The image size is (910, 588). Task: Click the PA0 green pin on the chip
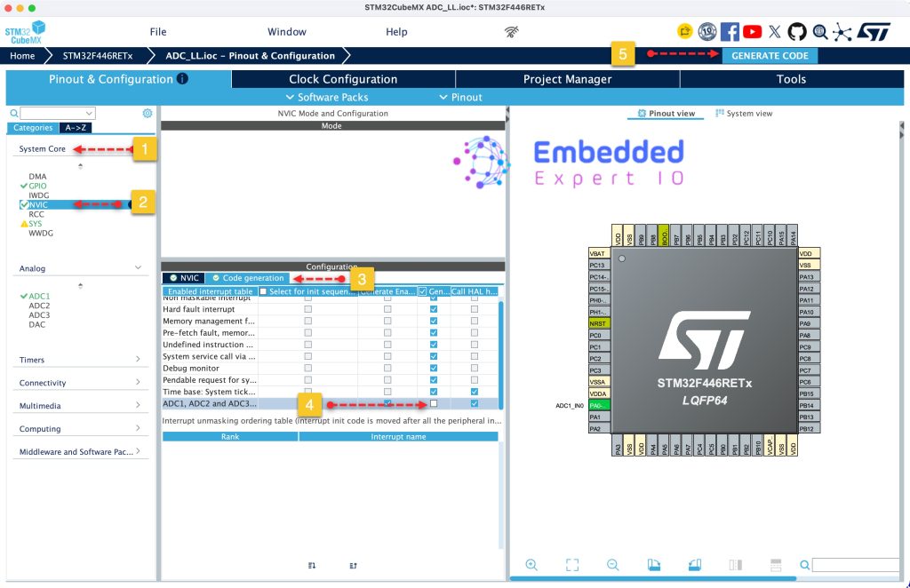pos(599,405)
